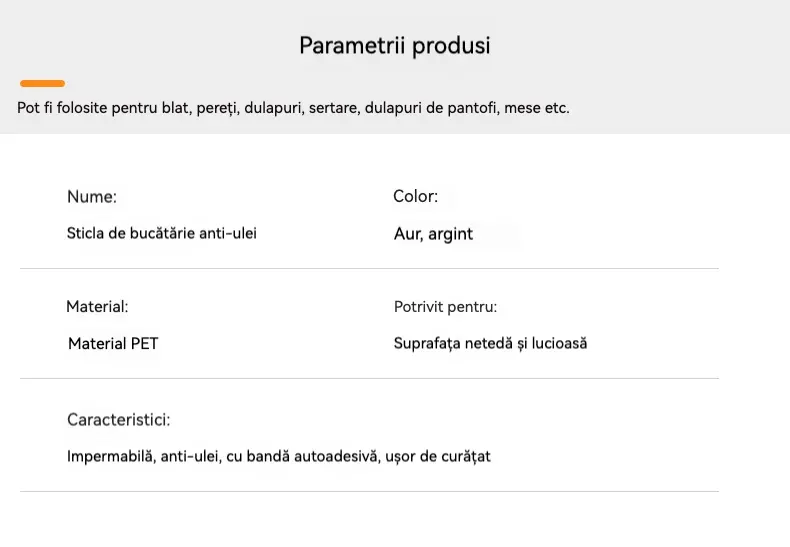Click the word 'autoadesivă' in features
Screen dimensions: 790x547
click(x=337, y=456)
